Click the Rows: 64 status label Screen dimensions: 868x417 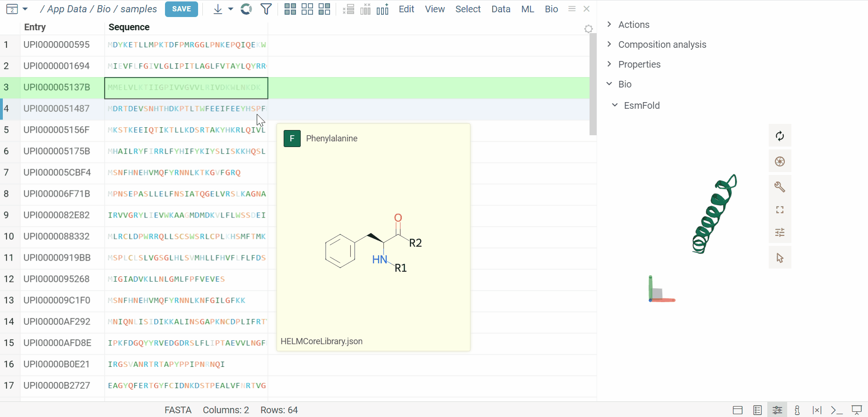(279, 410)
